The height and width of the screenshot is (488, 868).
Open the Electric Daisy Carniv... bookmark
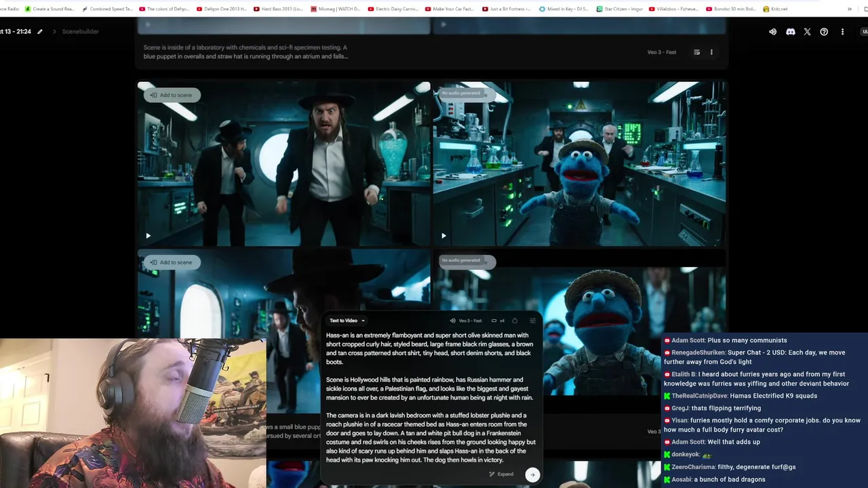tap(393, 9)
